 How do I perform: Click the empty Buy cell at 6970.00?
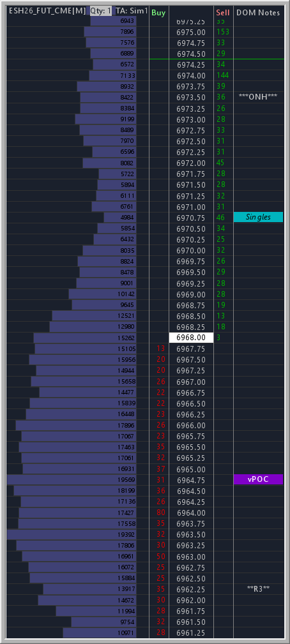point(159,250)
